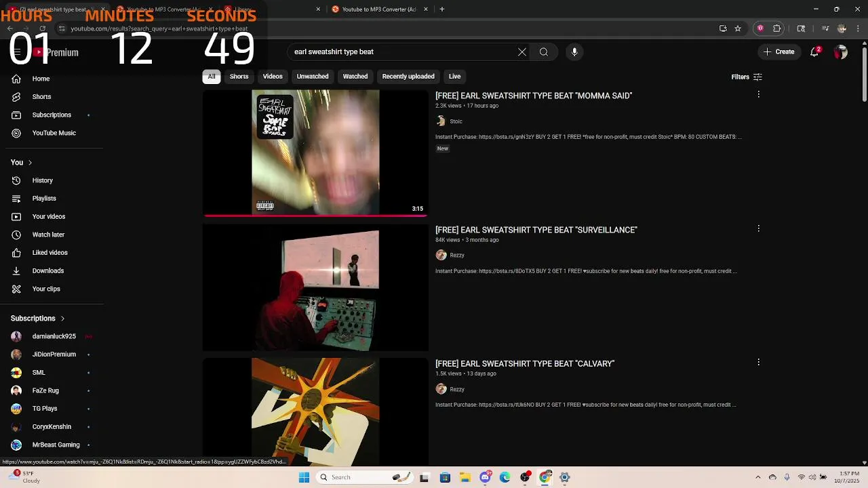The image size is (868, 488).
Task: Open the Chrome media controls icon
Action: point(825,28)
